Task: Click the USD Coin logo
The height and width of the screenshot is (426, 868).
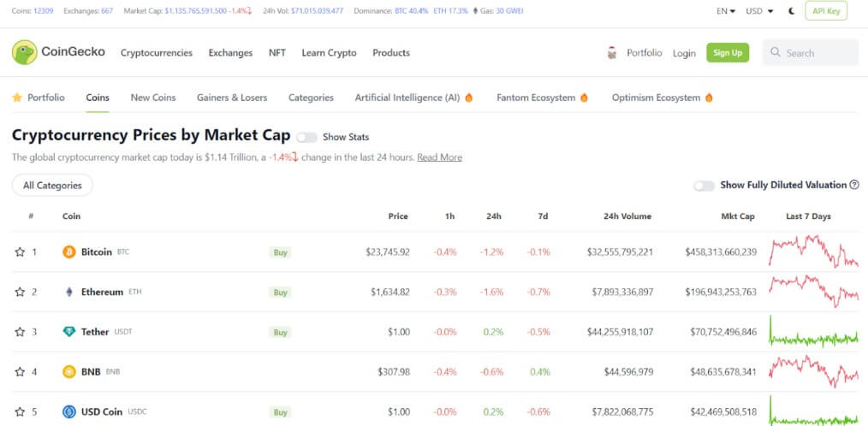Action: coord(69,411)
